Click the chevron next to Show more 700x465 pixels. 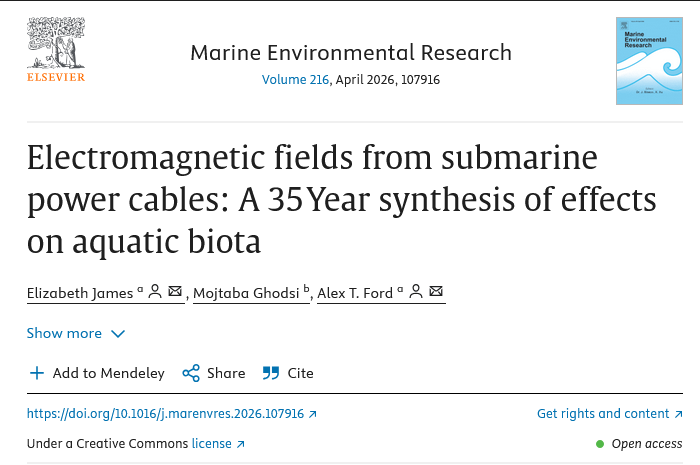click(x=118, y=334)
